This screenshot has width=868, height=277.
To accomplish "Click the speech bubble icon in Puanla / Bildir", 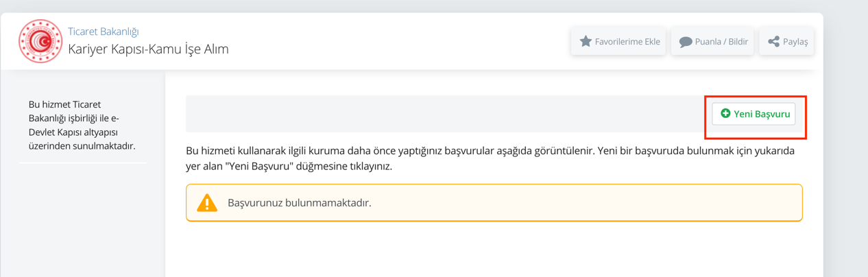I will pyautogui.click(x=685, y=42).
